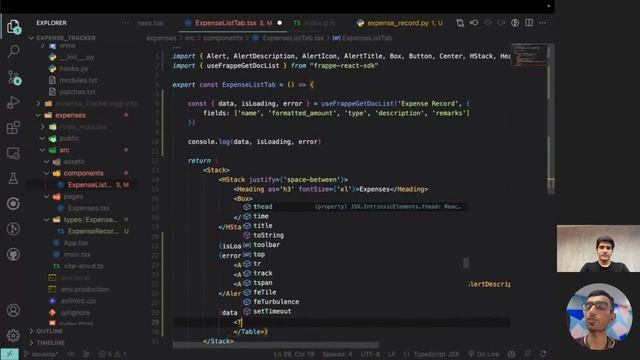Screen dimensions: 640x360
Task: Open the Extensions view icon
Action: [13, 127]
